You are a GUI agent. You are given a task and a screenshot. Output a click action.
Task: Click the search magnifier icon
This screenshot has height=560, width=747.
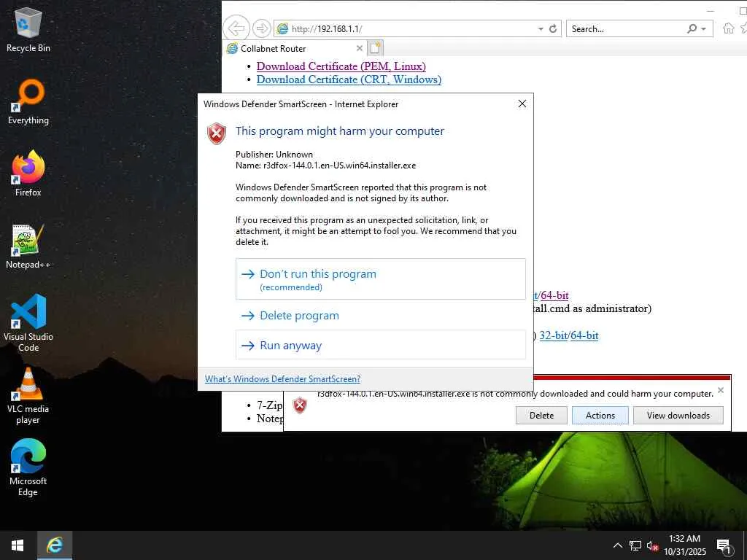[692, 28]
